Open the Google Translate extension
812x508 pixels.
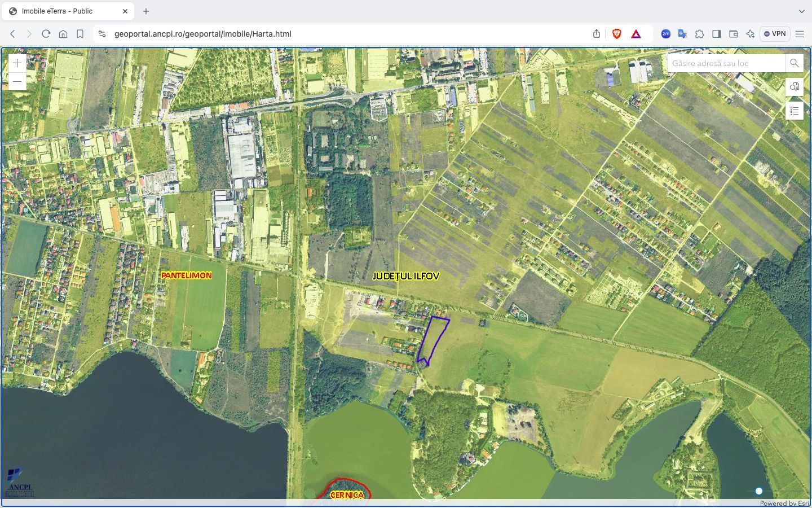coord(682,34)
